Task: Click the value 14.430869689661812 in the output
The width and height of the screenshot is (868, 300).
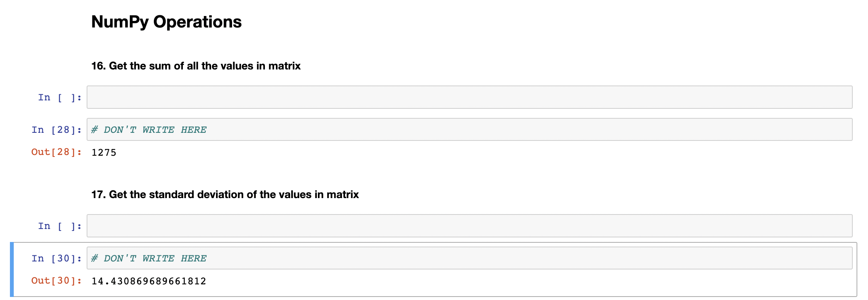Action: click(x=148, y=281)
